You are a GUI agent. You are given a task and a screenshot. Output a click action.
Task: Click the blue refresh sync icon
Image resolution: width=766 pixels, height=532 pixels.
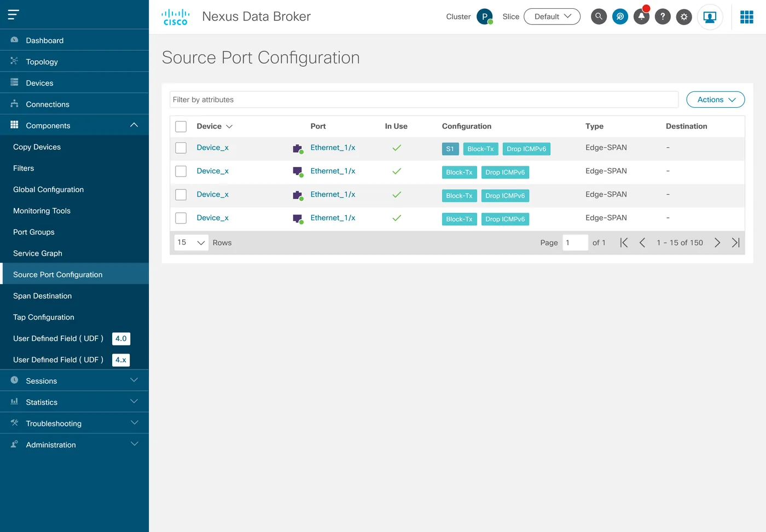620,16
